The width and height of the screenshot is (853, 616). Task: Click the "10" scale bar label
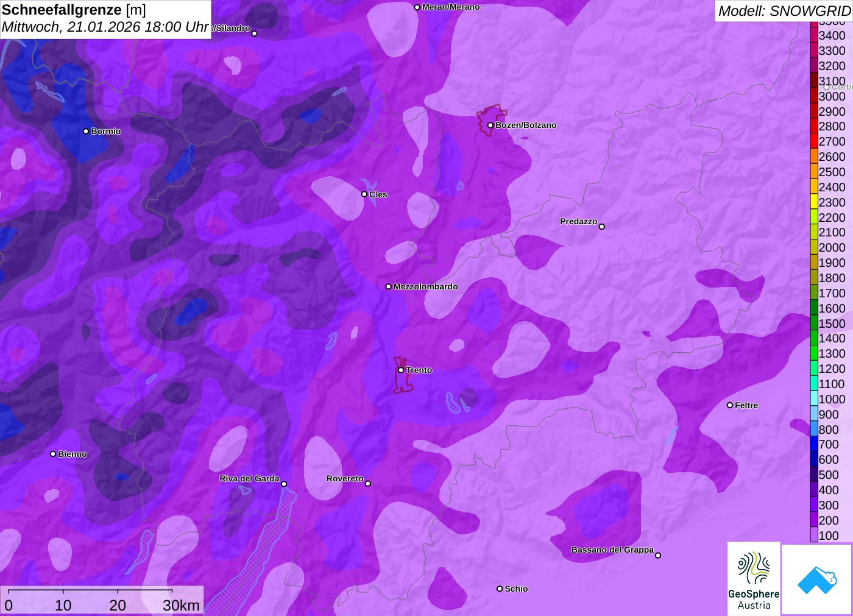point(63,605)
